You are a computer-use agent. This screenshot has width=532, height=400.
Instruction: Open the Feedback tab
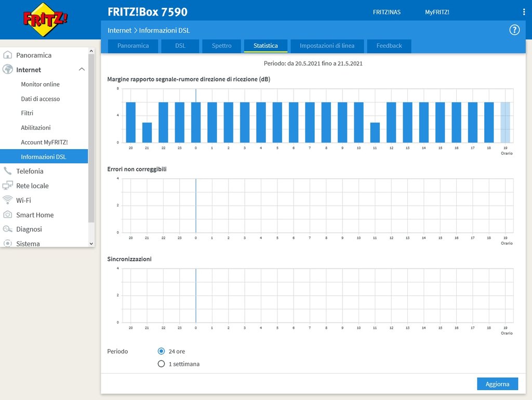[x=389, y=46]
